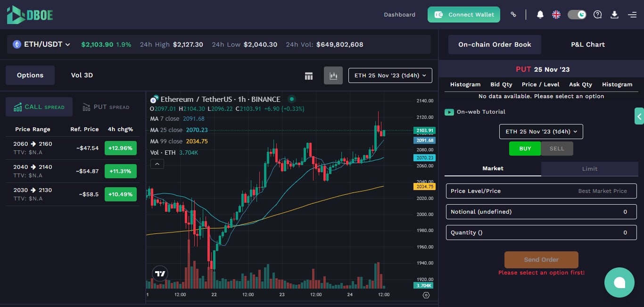Open the hamburger menu at top right
Viewport: 644px width, 307px height.
pyautogui.click(x=632, y=15)
